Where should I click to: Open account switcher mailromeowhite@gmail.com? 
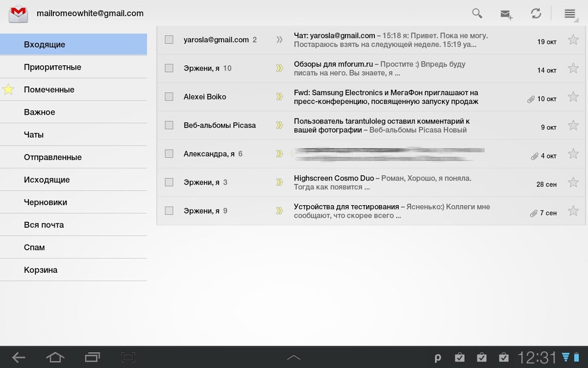click(x=90, y=14)
